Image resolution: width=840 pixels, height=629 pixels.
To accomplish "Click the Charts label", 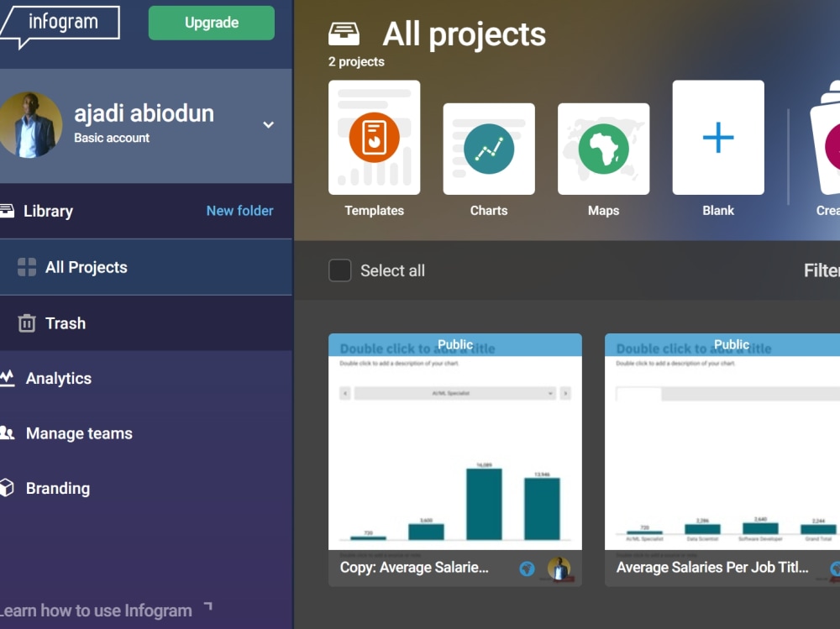I will tap(489, 211).
